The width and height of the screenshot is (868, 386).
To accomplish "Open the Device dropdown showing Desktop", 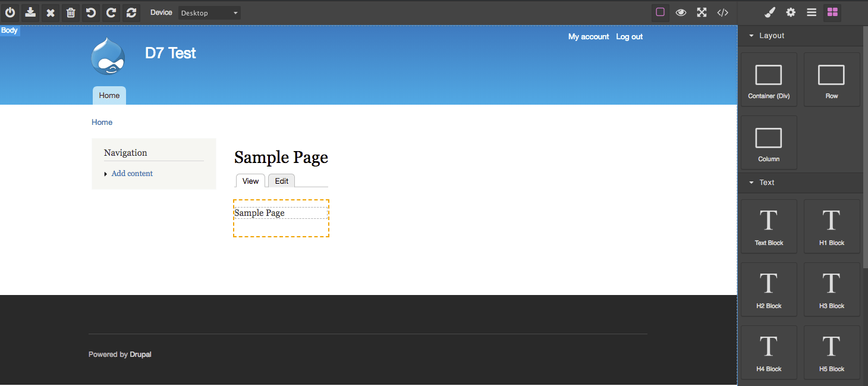I will coord(209,12).
